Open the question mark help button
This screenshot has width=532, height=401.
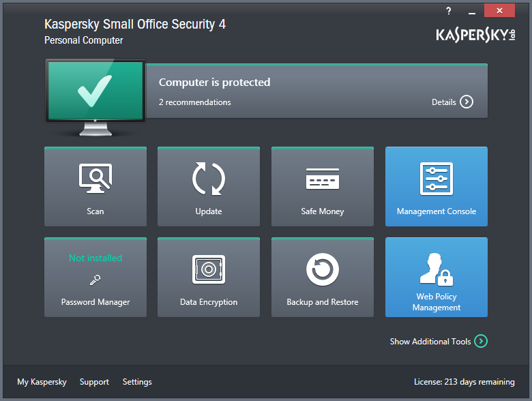tap(449, 11)
